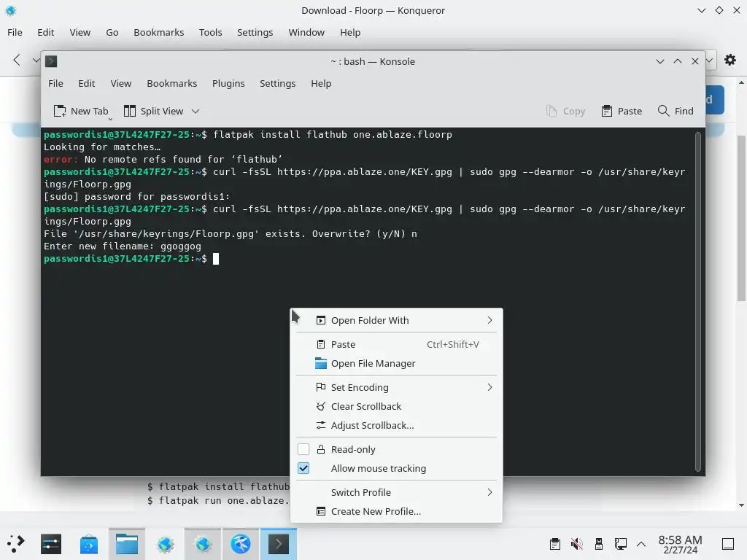Open Konsole File menu
Image resolution: width=747 pixels, height=560 pixels.
pyautogui.click(x=55, y=83)
